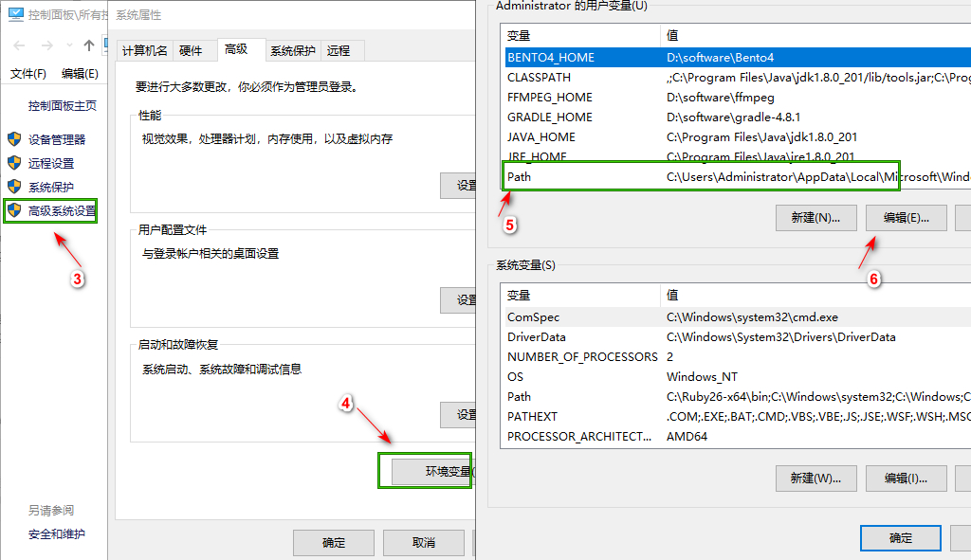971x560 pixels.
Task: Open 安全和维护 link
Action: click(56, 534)
